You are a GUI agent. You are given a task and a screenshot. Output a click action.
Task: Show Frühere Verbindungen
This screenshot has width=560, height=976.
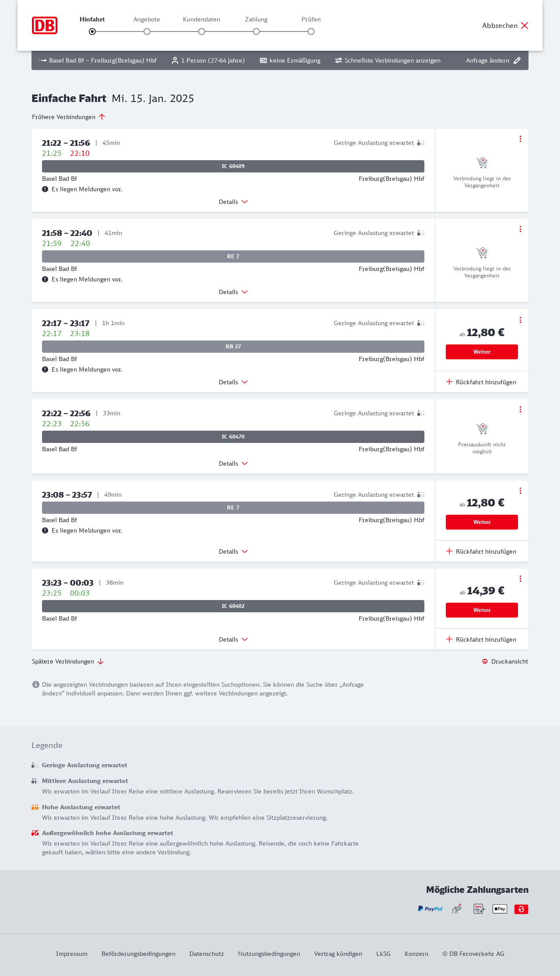tap(69, 117)
